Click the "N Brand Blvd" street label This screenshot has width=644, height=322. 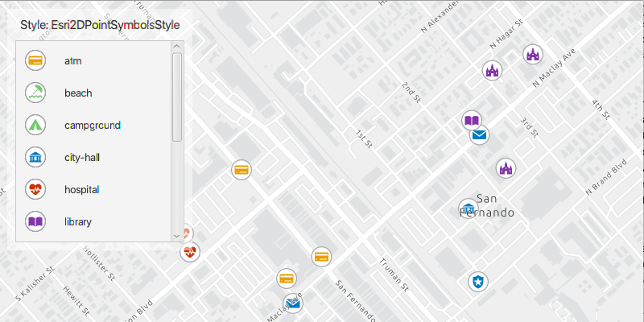click(606, 177)
